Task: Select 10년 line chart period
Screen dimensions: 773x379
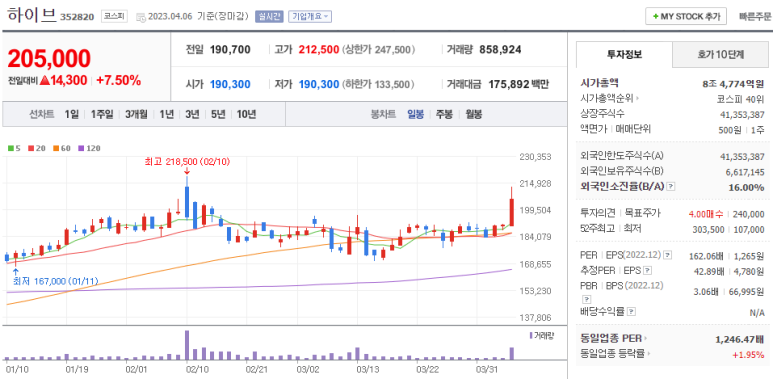Action: pos(246,115)
